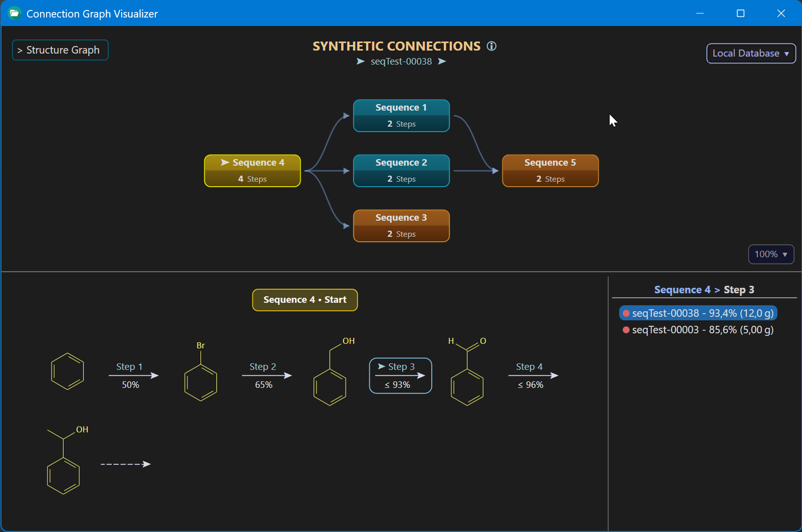This screenshot has width=802, height=532.
Task: Click the Sequence 4 Start label
Action: click(305, 300)
